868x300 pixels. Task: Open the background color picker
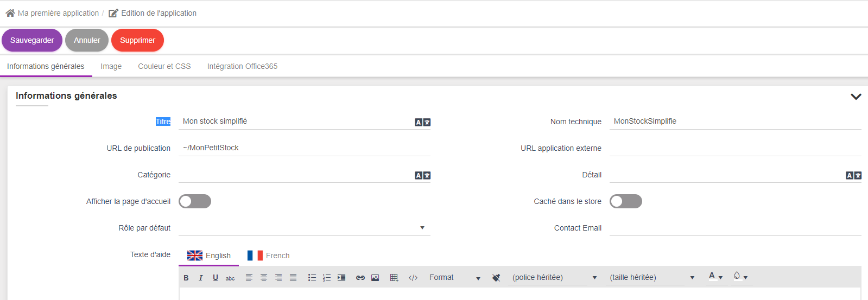point(740,277)
